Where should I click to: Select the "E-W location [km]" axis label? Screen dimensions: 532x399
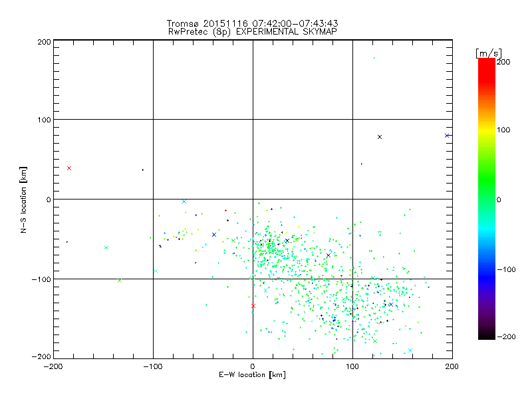[252, 375]
